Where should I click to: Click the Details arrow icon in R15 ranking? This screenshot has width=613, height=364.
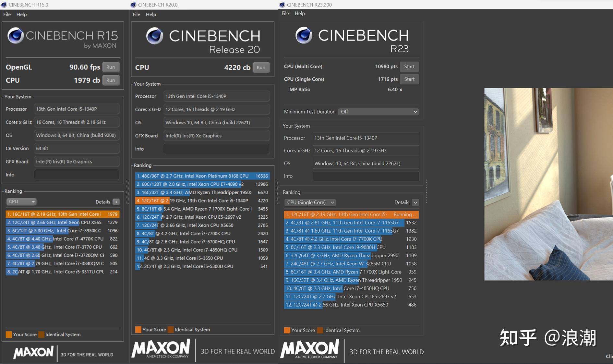[116, 202]
